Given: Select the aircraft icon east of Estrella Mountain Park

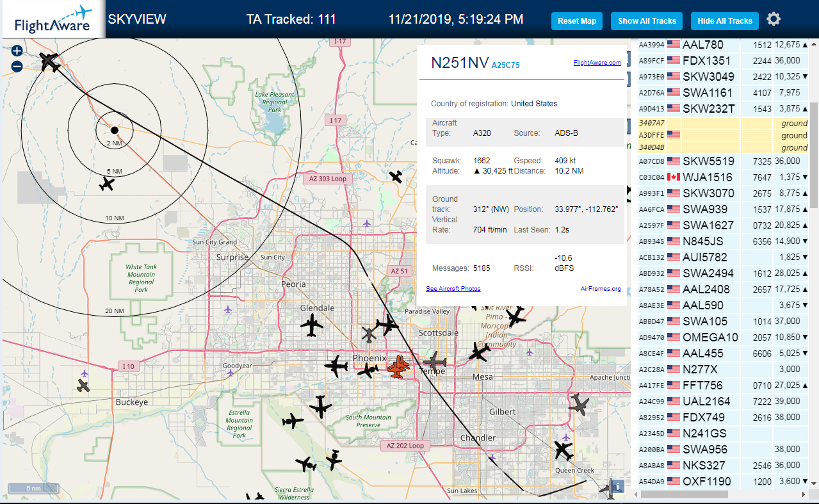Looking at the screenshot, I should (293, 421).
